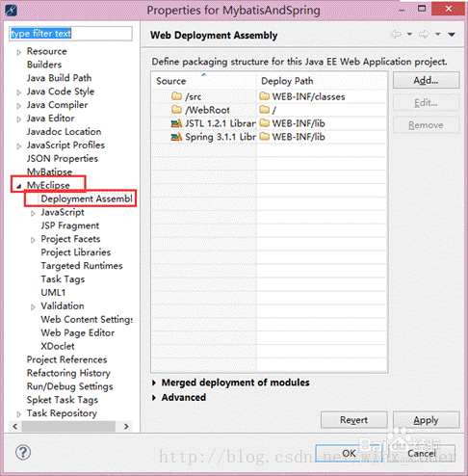This screenshot has height=476, width=468.
Task: Expand the Task Repository node
Action: pos(19,414)
